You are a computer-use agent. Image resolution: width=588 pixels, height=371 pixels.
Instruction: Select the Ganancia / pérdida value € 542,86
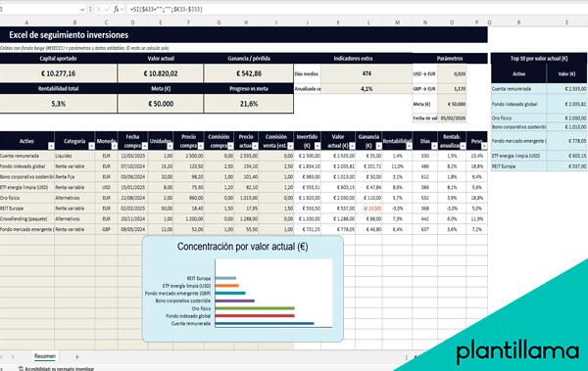[249, 73]
